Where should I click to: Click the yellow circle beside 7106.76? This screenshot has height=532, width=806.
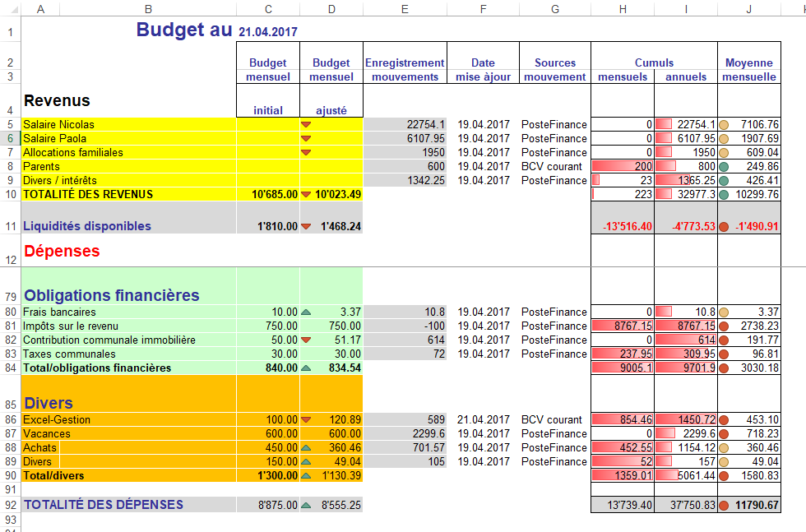coord(724,124)
